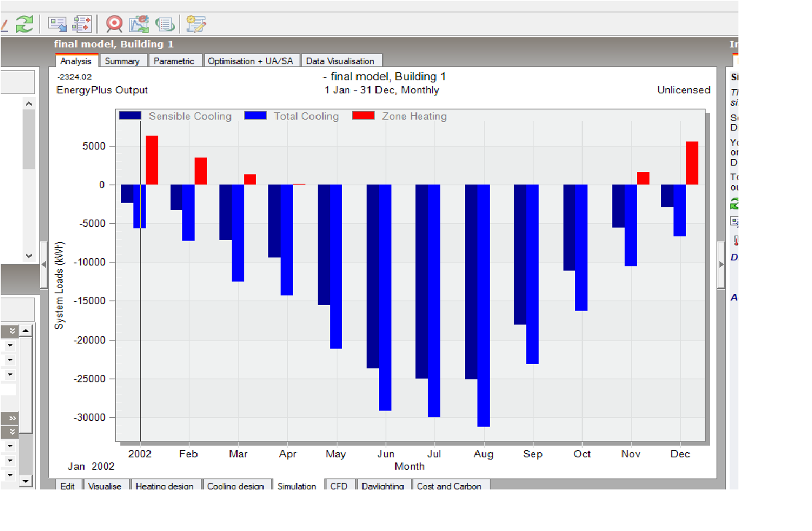812x531 pixels.
Task: Switch to the Daylighting tab
Action: tap(383, 485)
